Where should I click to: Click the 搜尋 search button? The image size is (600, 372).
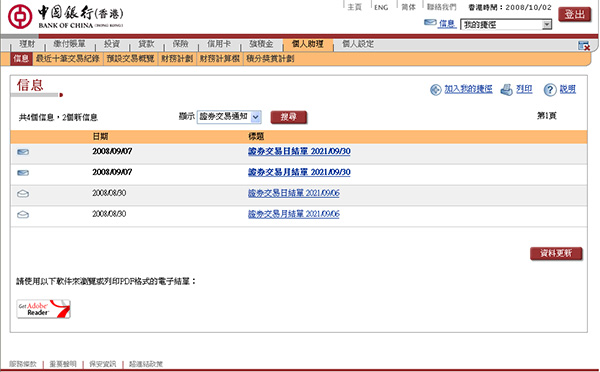pos(289,117)
